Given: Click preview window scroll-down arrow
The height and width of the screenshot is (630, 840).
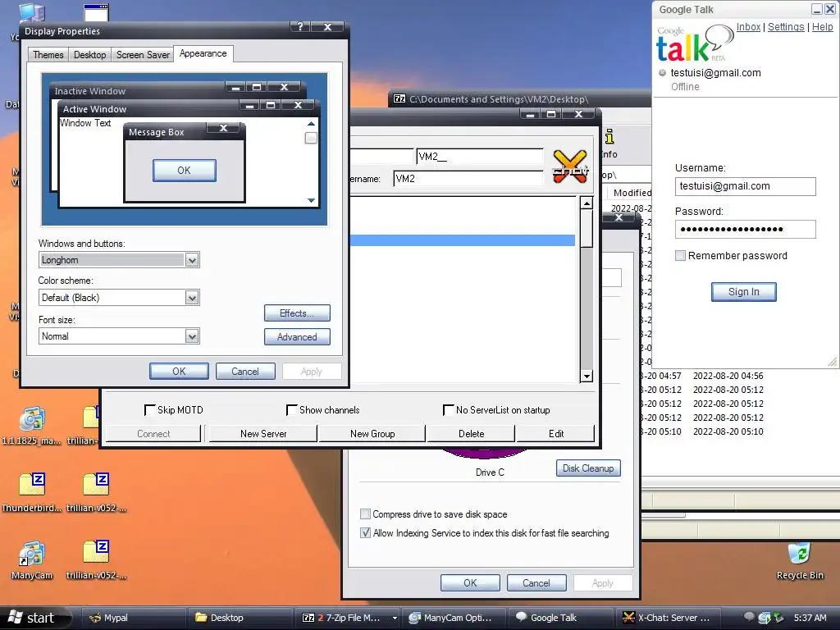Looking at the screenshot, I should click(311, 200).
